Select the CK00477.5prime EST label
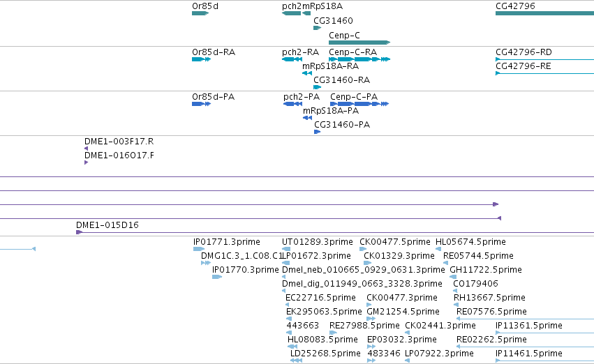 tap(395, 242)
